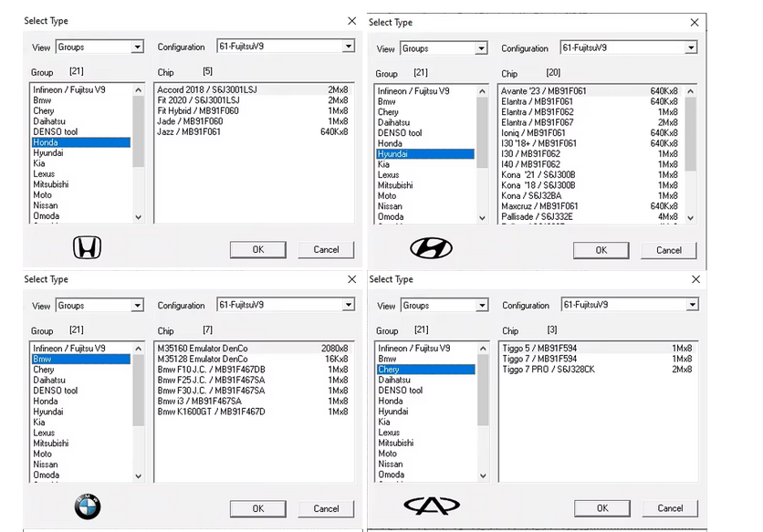This screenshot has width=763, height=532.
Task: Click the Honda logo icon
Action: 88,247
